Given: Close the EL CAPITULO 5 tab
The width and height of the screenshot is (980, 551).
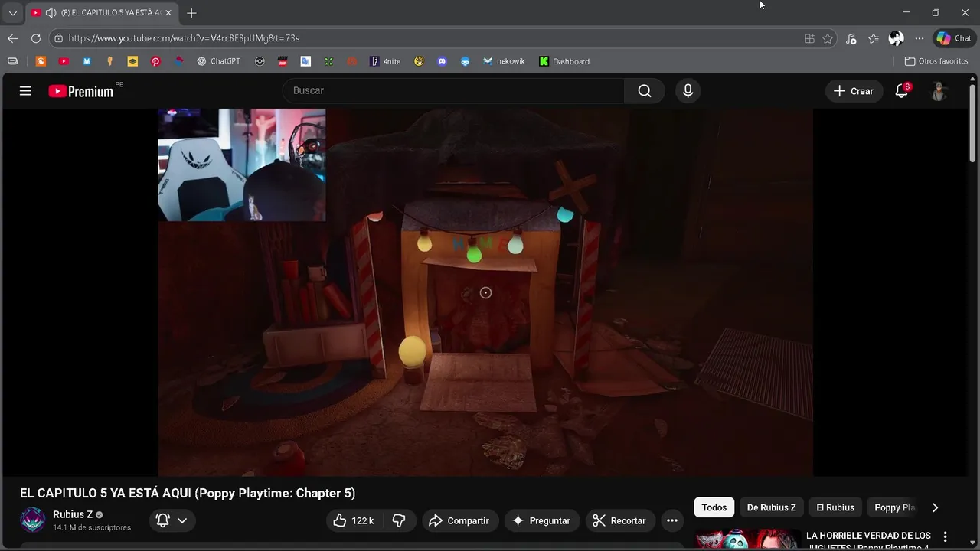Looking at the screenshot, I should point(168,13).
